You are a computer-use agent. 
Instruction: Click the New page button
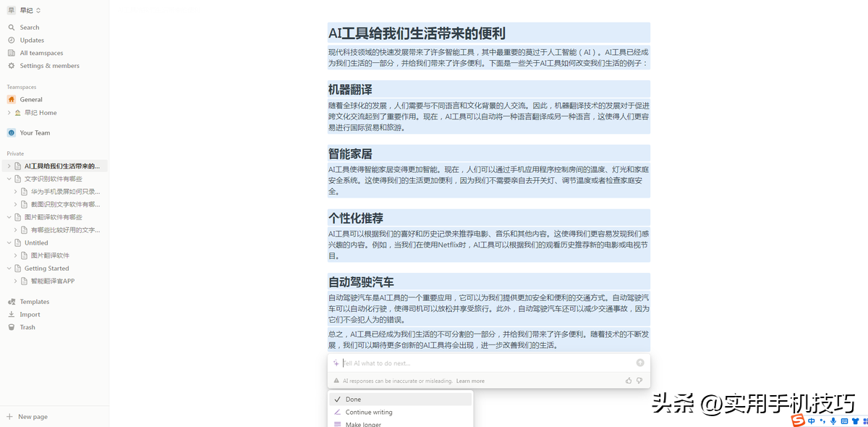(x=27, y=416)
